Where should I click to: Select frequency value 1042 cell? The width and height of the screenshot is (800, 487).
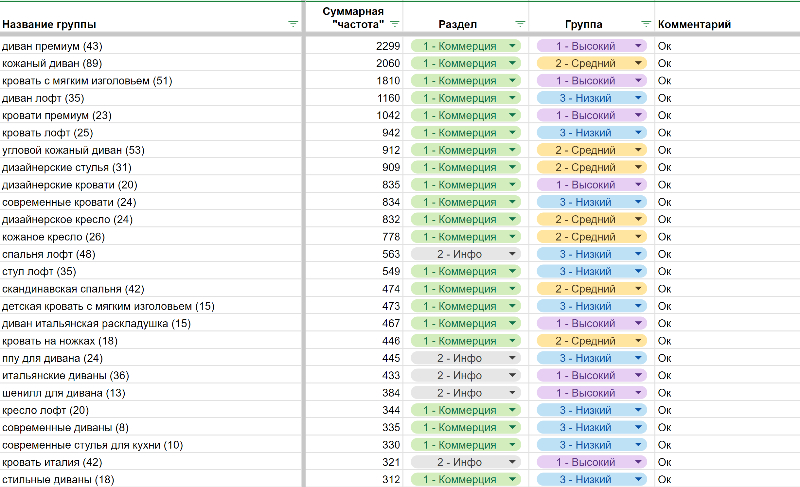pos(355,115)
